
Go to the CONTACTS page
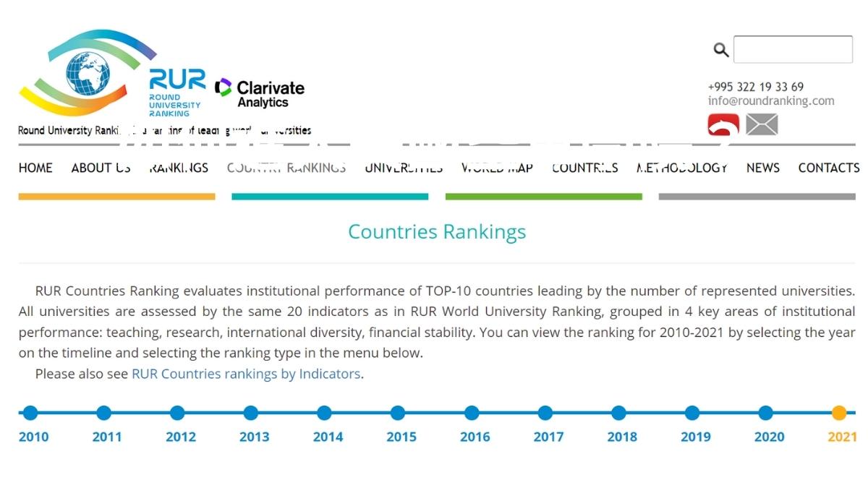click(829, 168)
